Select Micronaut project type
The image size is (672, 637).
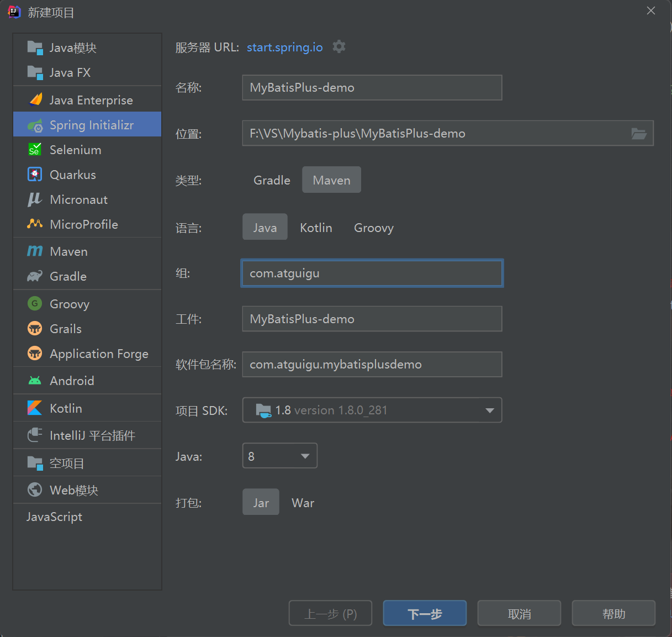point(87,199)
